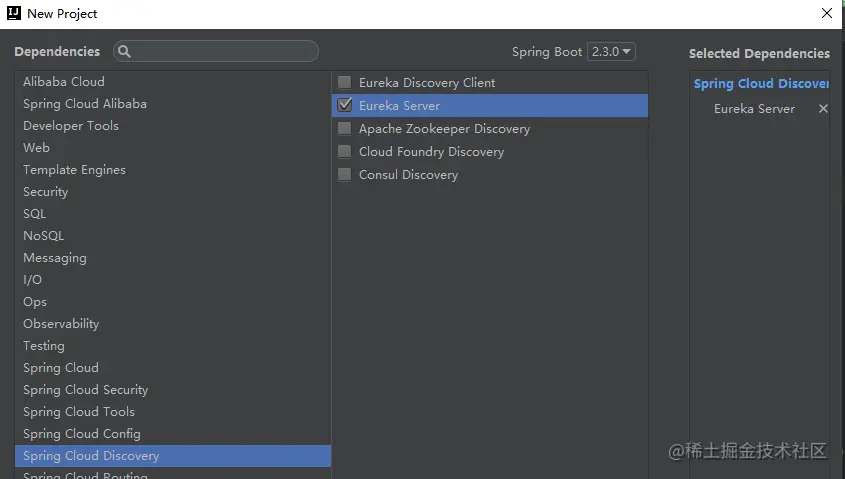Open the Security category
Image resolution: width=845 pixels, height=479 pixels.
[172, 192]
